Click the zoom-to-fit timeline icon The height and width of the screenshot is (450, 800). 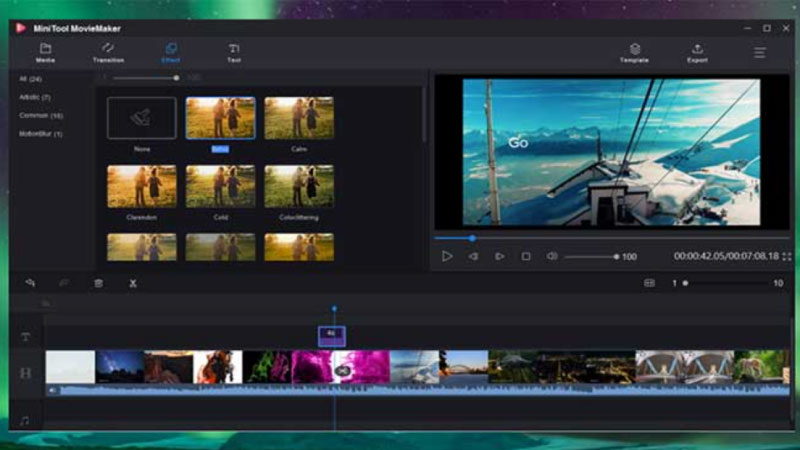[649, 283]
